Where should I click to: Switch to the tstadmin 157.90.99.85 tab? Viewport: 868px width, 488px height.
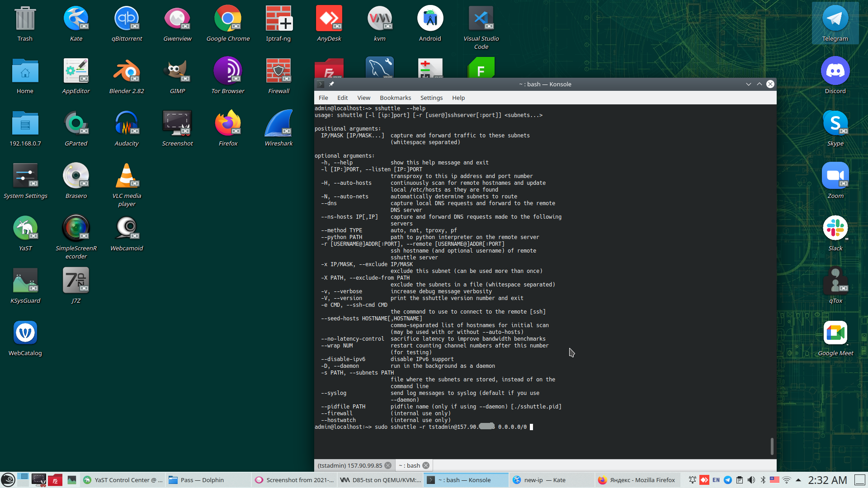349,465
